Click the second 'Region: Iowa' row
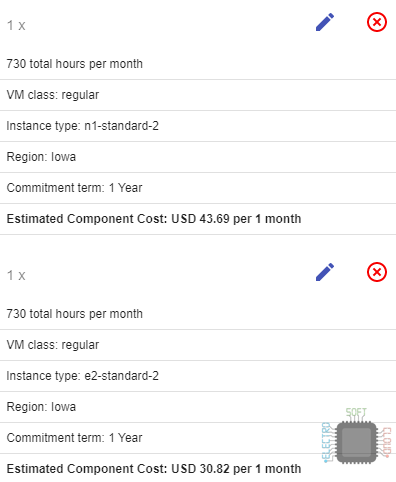Viewport: 396px width, 482px height. coord(198,407)
